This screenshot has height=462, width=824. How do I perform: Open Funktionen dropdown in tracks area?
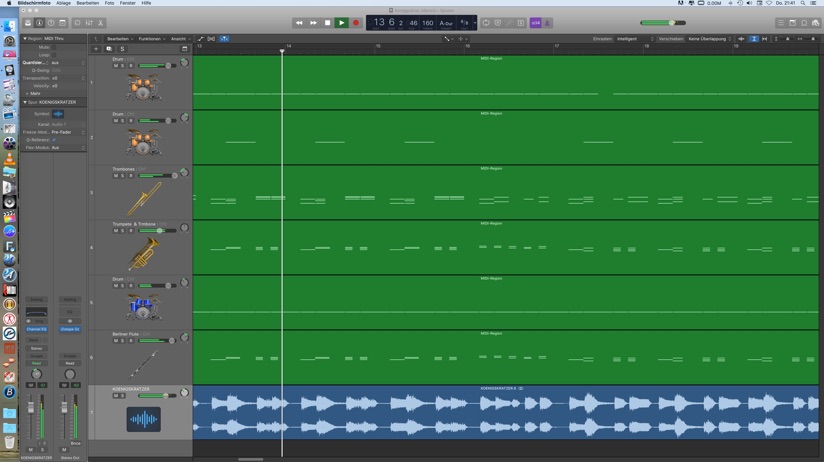coord(151,39)
